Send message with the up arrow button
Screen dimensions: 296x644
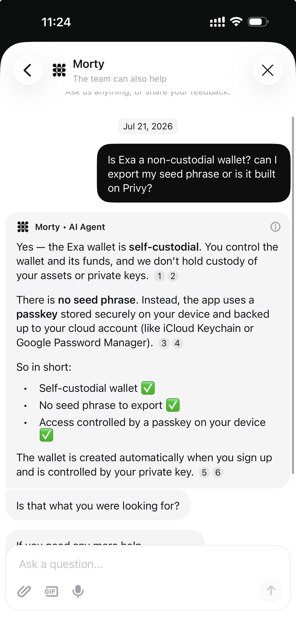[x=271, y=591]
